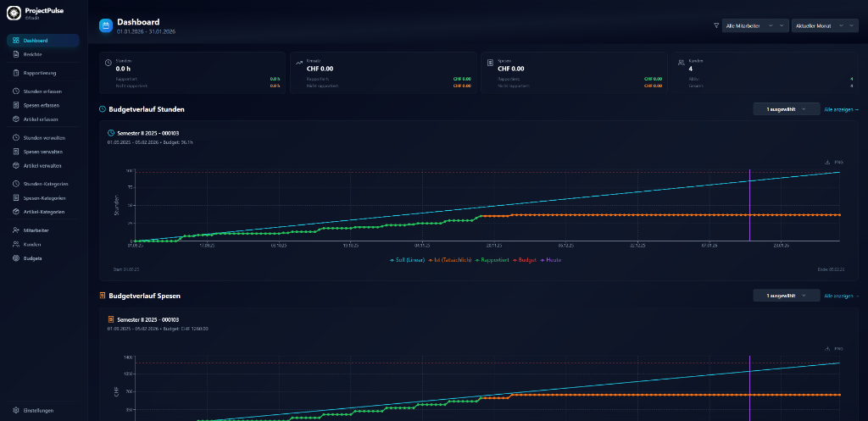Image resolution: width=868 pixels, height=421 pixels.
Task: Toggle the Soll (Linear) legend series
Action: click(x=407, y=259)
